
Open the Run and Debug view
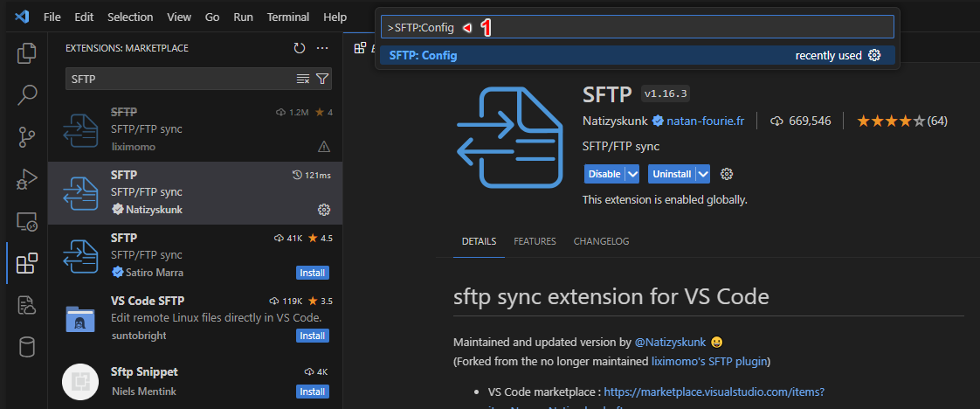pyautogui.click(x=27, y=179)
